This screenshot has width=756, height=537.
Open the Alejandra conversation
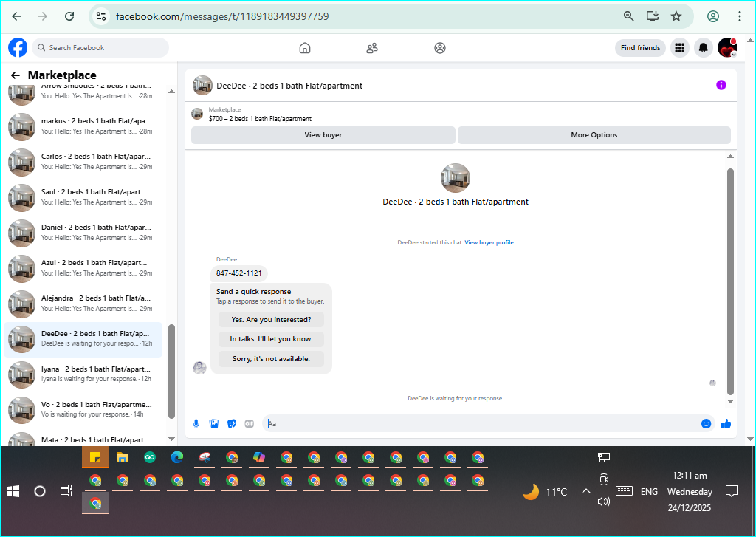click(x=83, y=304)
